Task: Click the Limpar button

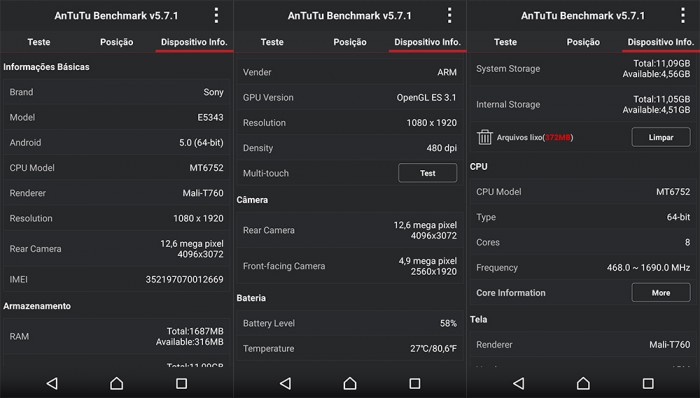Action: [661, 137]
